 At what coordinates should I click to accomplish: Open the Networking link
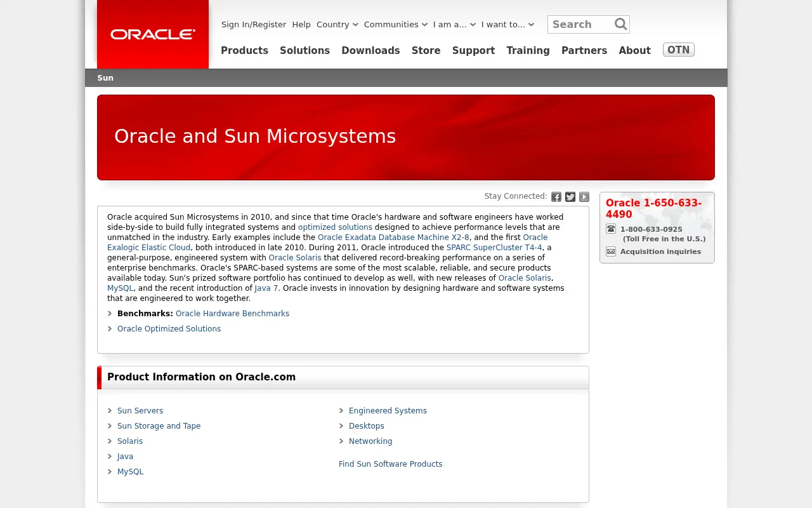(x=370, y=441)
